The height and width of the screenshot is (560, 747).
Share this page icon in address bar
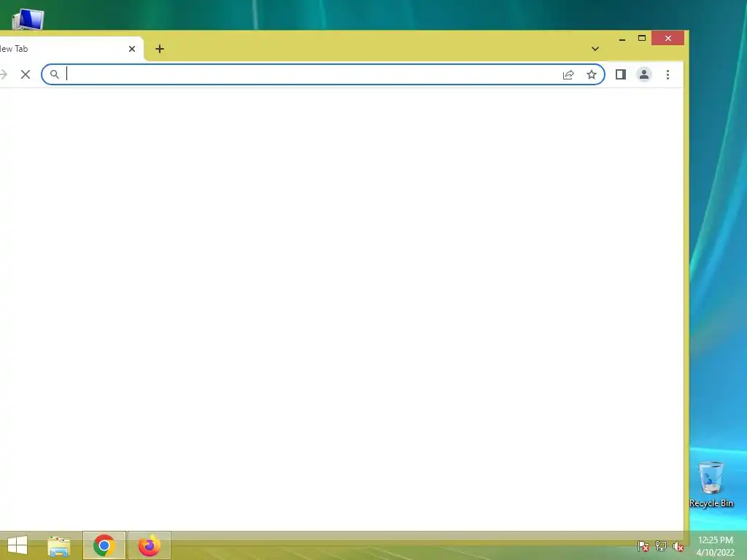coord(568,75)
